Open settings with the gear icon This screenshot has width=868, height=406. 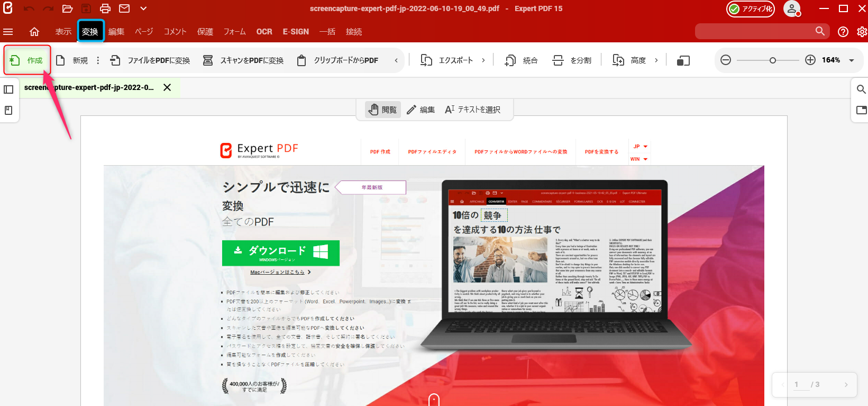pyautogui.click(x=862, y=32)
